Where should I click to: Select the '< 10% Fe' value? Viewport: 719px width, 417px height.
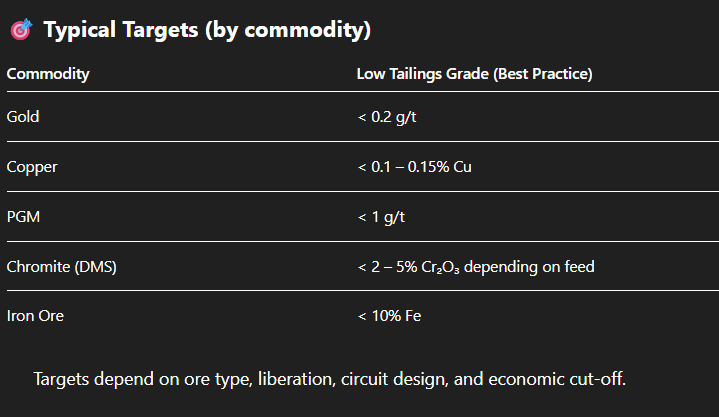390,317
